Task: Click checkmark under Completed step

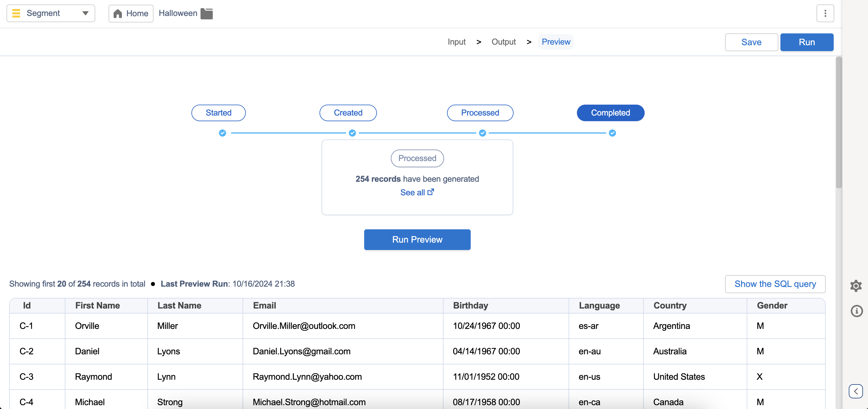Action: [612, 133]
